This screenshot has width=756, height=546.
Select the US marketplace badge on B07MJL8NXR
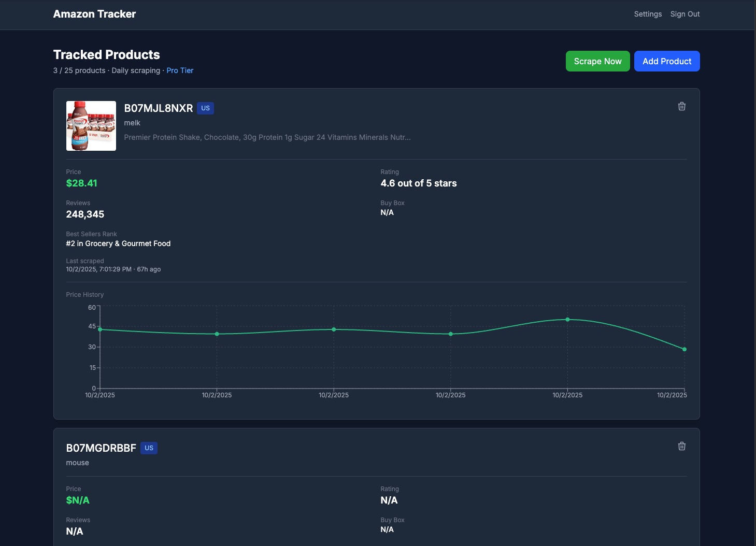pos(205,108)
